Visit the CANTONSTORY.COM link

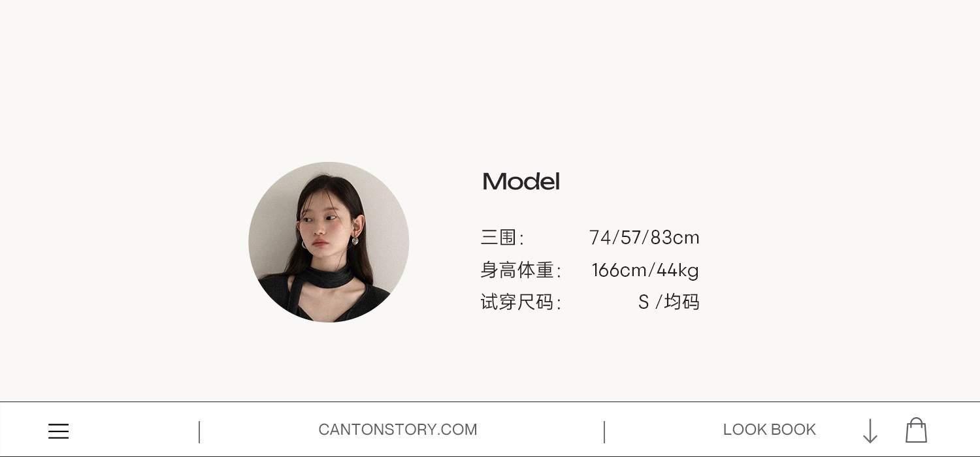(398, 430)
